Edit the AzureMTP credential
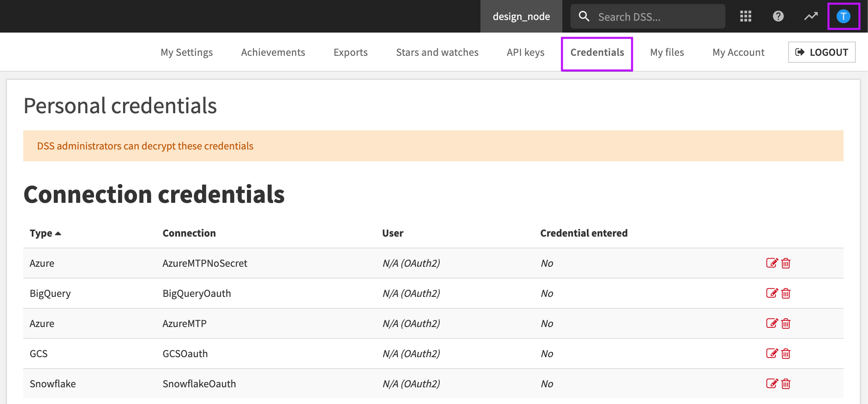This screenshot has width=868, height=404. (x=772, y=323)
